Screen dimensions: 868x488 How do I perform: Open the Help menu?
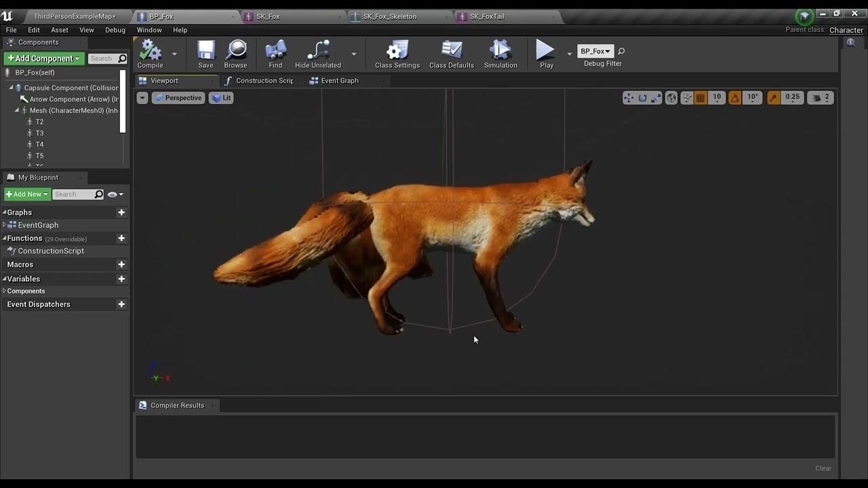[180, 30]
